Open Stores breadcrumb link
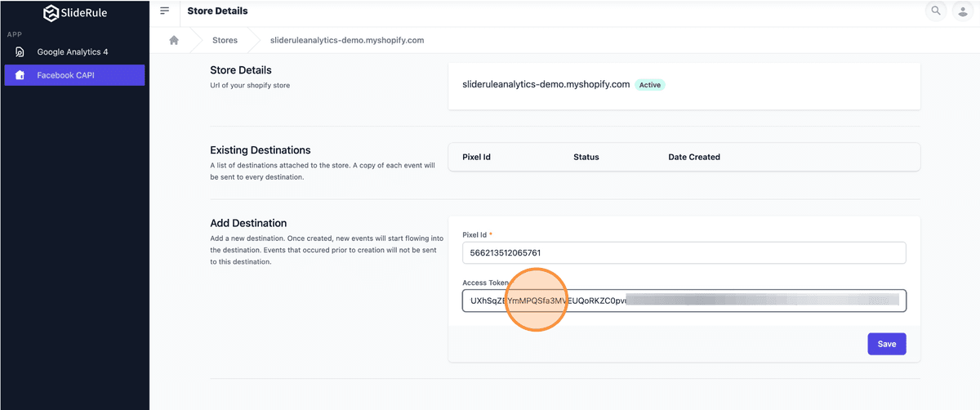 click(x=225, y=40)
